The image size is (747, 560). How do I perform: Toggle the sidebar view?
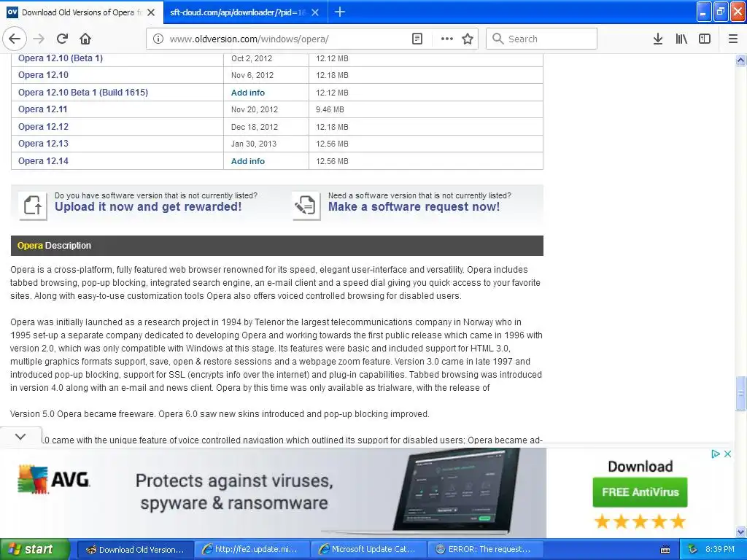[x=705, y=39]
